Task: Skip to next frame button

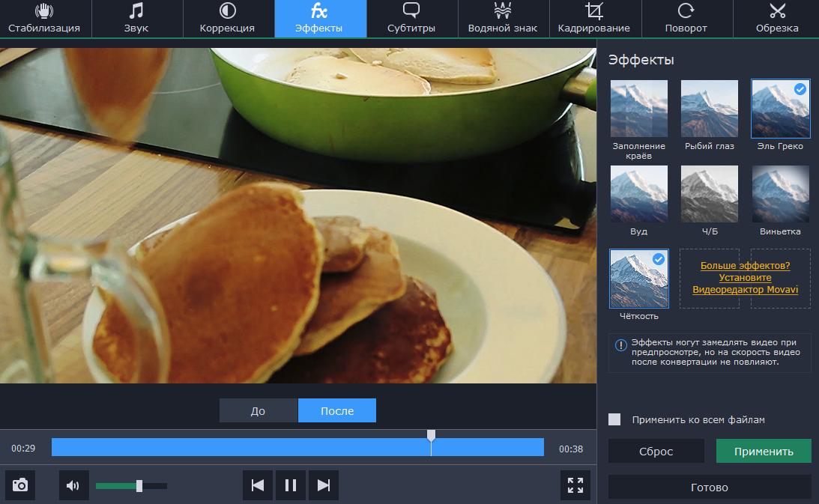Action: tap(324, 485)
